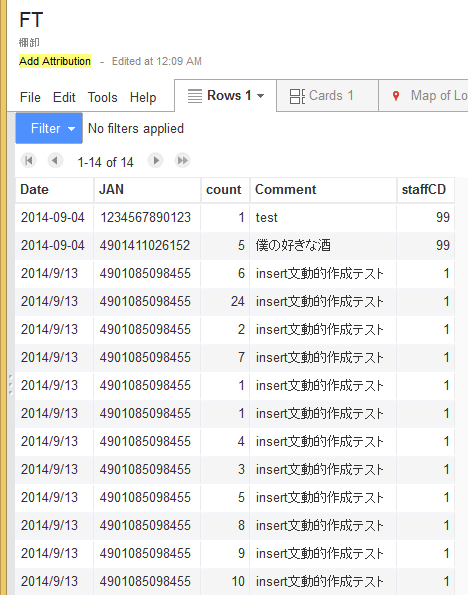This screenshot has width=468, height=595.
Task: Expand the Rows 1 tab arrow
Action: pyautogui.click(x=260, y=96)
